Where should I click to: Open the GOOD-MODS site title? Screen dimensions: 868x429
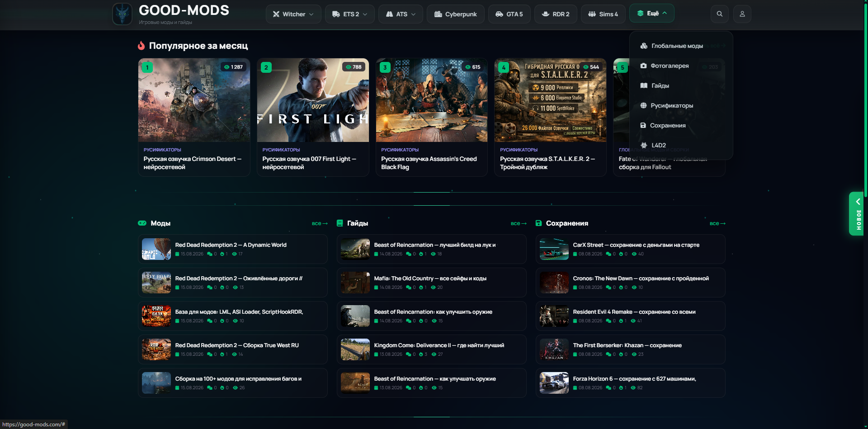tap(184, 10)
